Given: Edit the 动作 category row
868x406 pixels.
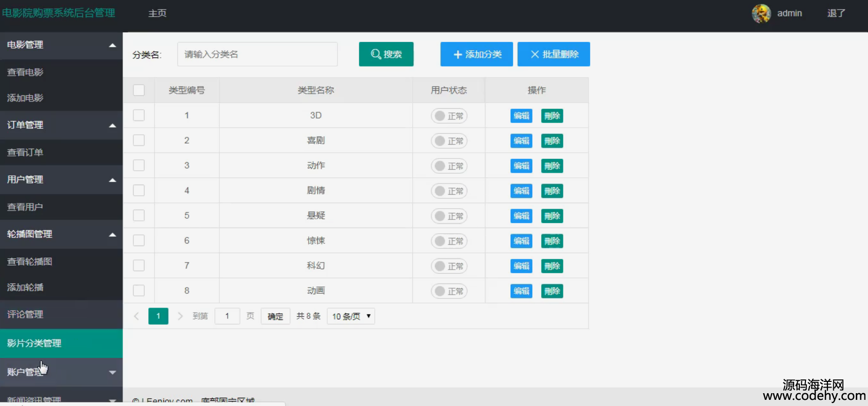Looking at the screenshot, I should pos(521,166).
